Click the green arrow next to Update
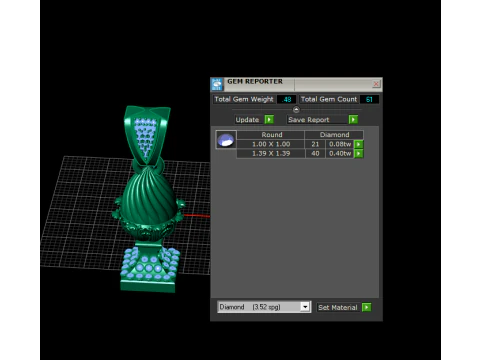 (269, 119)
